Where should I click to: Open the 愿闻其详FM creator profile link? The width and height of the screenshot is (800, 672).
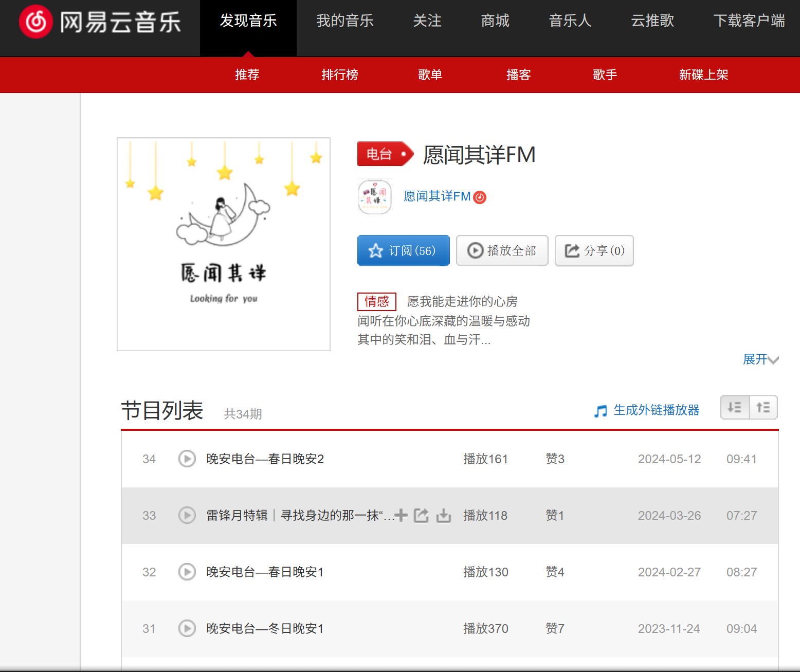tap(437, 196)
